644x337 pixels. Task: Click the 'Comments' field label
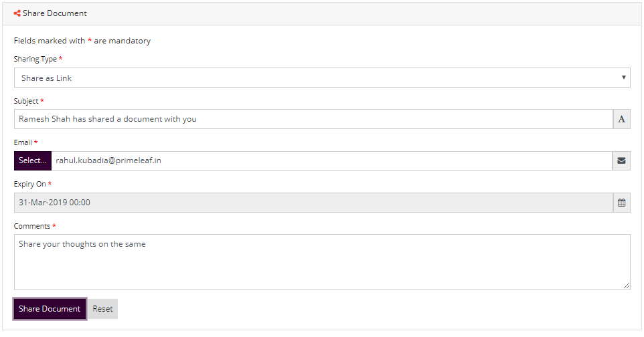pyautogui.click(x=31, y=226)
